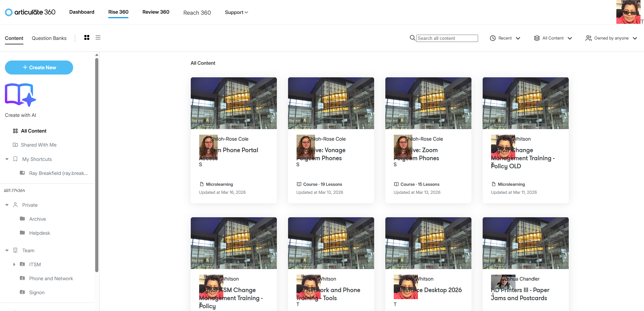Click the search magnifier icon
Image resolution: width=644 pixels, height=311 pixels.
[x=413, y=38]
